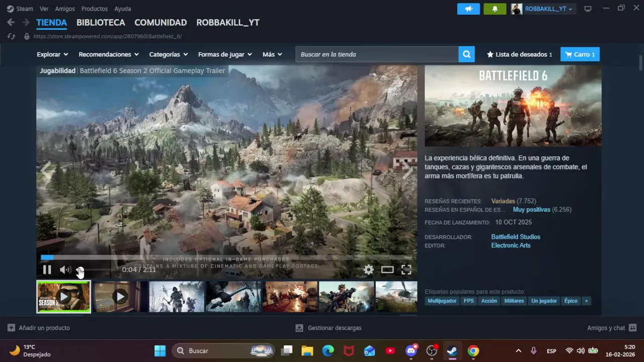View Muy positivas Spanish reviews
The height and width of the screenshot is (362, 644).
pyautogui.click(x=531, y=210)
